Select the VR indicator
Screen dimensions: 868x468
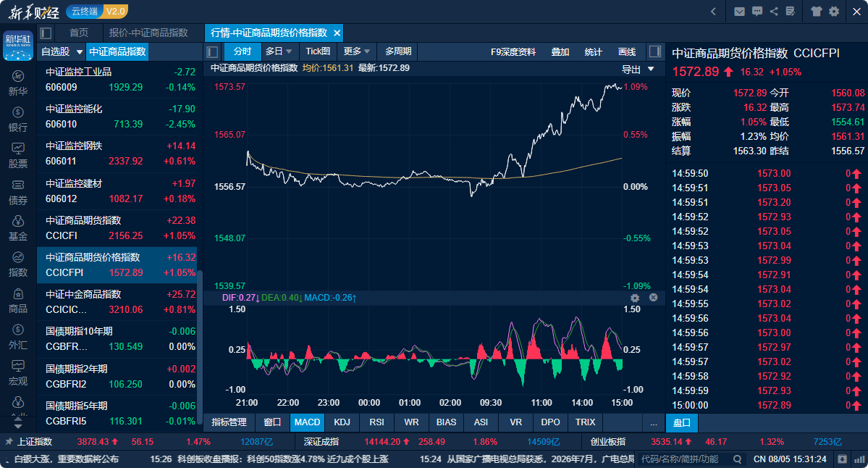point(515,422)
